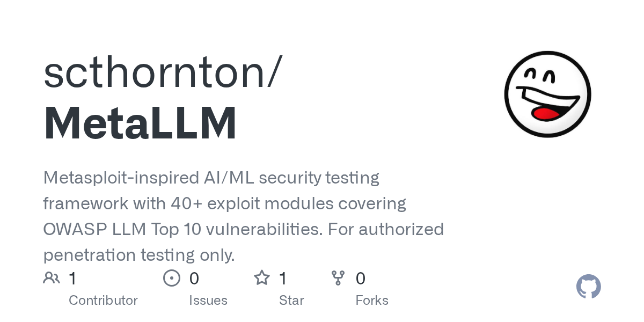Click the star count beside the Star icon
The height and width of the screenshot is (322, 644).
click(x=283, y=279)
